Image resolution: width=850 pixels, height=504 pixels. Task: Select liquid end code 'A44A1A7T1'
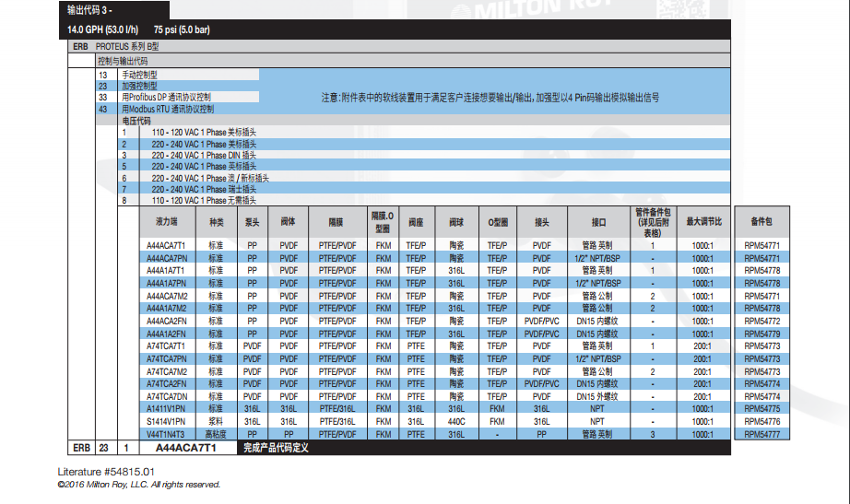165,270
